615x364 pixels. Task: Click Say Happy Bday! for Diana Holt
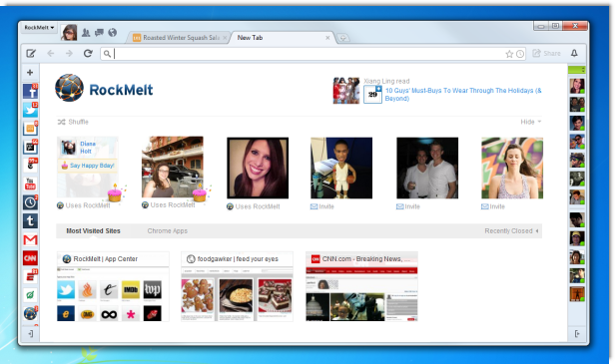click(x=88, y=166)
